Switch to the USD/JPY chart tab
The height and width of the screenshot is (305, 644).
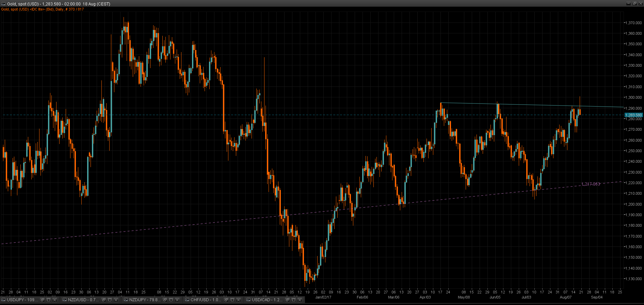point(22,300)
